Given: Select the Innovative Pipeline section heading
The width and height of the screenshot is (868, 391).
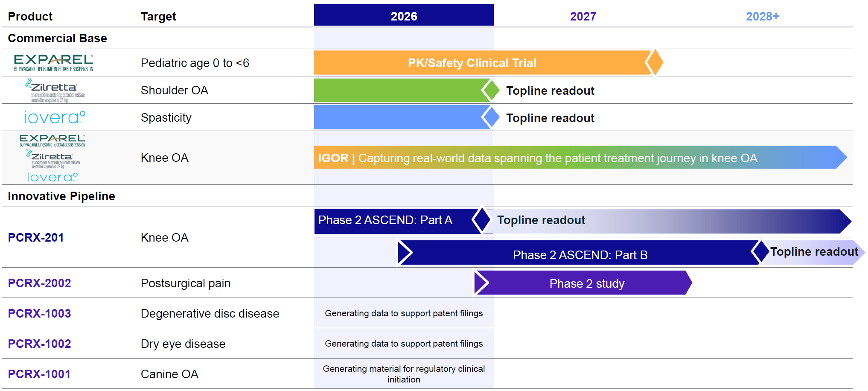Looking at the screenshot, I should (61, 196).
